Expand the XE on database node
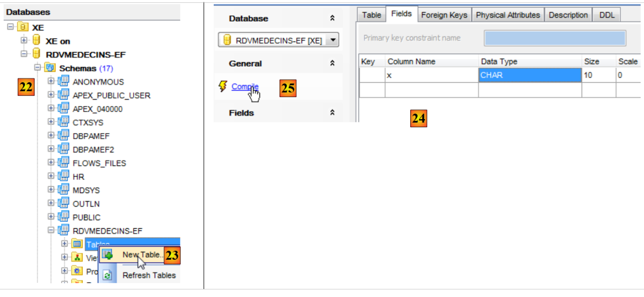Image resolution: width=644 pixels, height=297 pixels. [x=24, y=40]
